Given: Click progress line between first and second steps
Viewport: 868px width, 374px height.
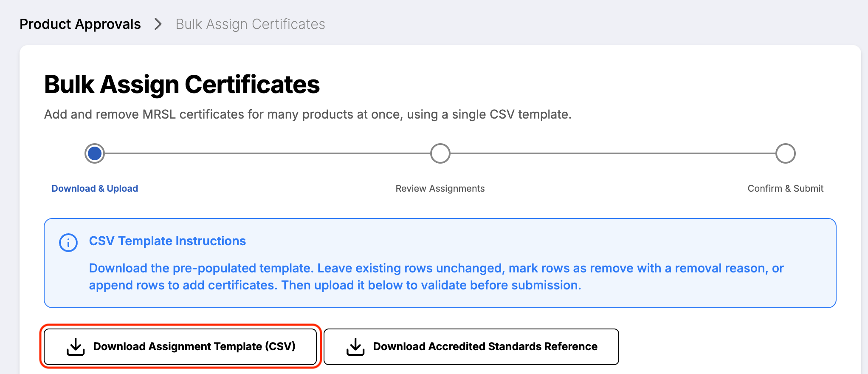Looking at the screenshot, I should 267,153.
